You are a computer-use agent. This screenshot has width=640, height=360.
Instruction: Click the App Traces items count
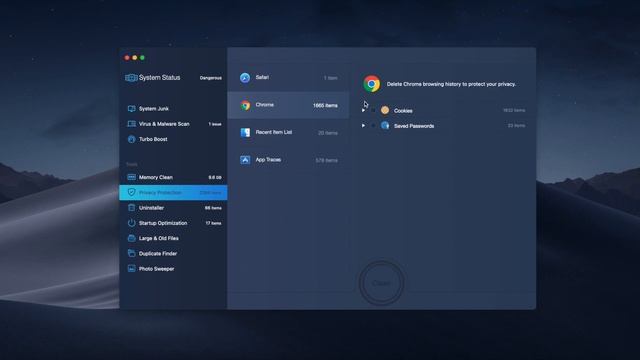coord(327,160)
